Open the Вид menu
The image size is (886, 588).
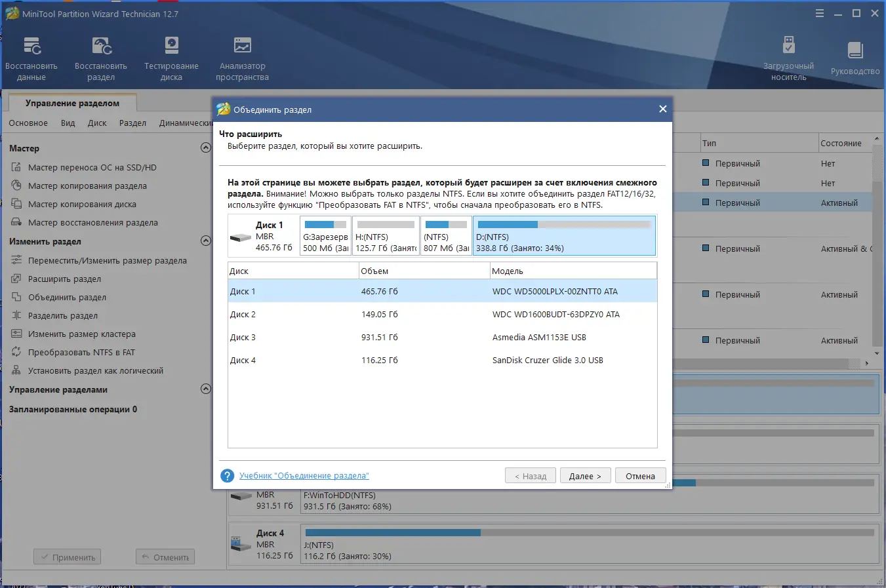[x=68, y=123]
